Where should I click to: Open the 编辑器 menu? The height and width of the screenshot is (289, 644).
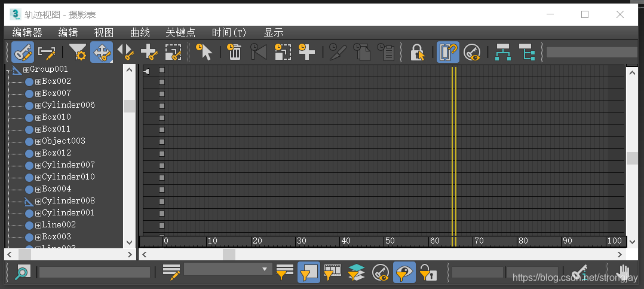[27, 32]
